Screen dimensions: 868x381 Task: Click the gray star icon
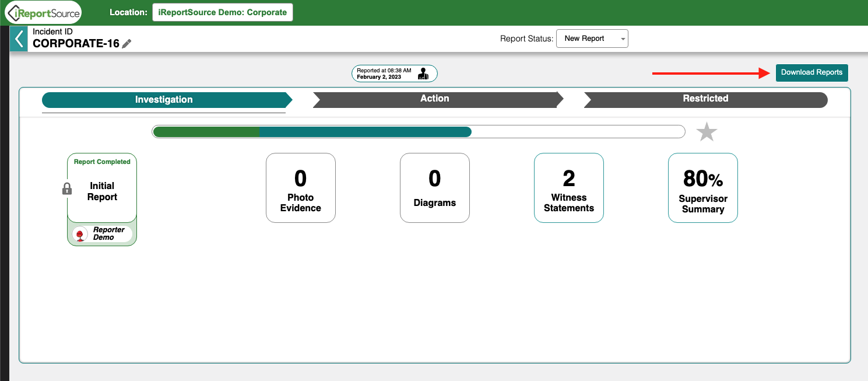point(707,132)
